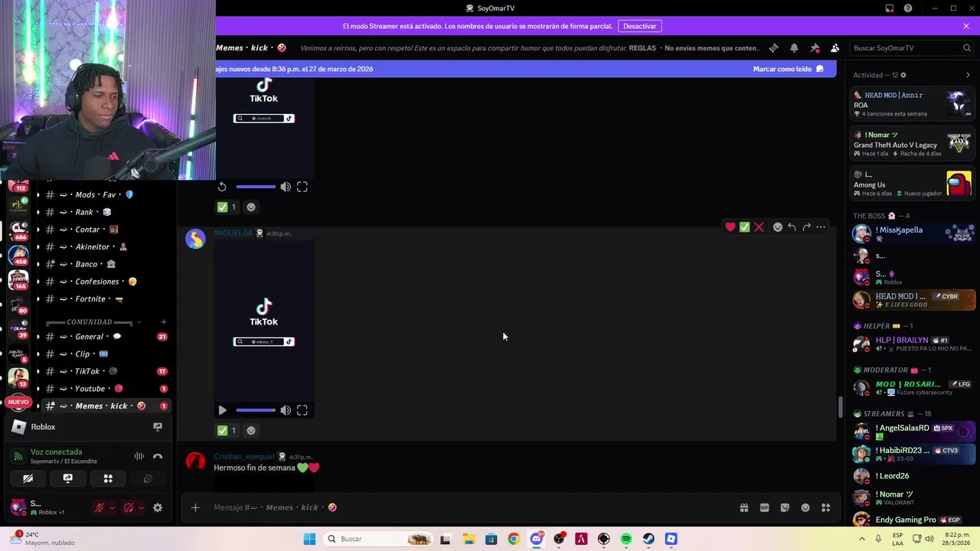Open the Threads icon in channel header
The width and height of the screenshot is (980, 551).
tap(773, 47)
